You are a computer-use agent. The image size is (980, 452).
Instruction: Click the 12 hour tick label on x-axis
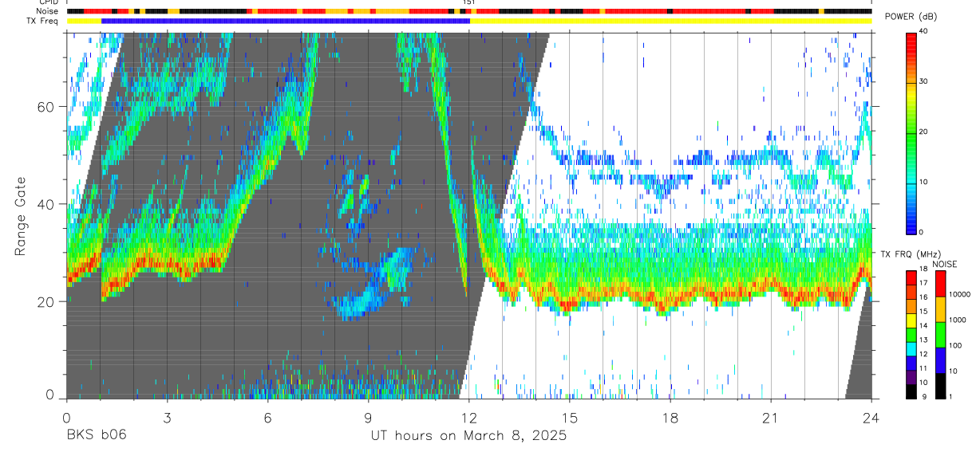469,419
